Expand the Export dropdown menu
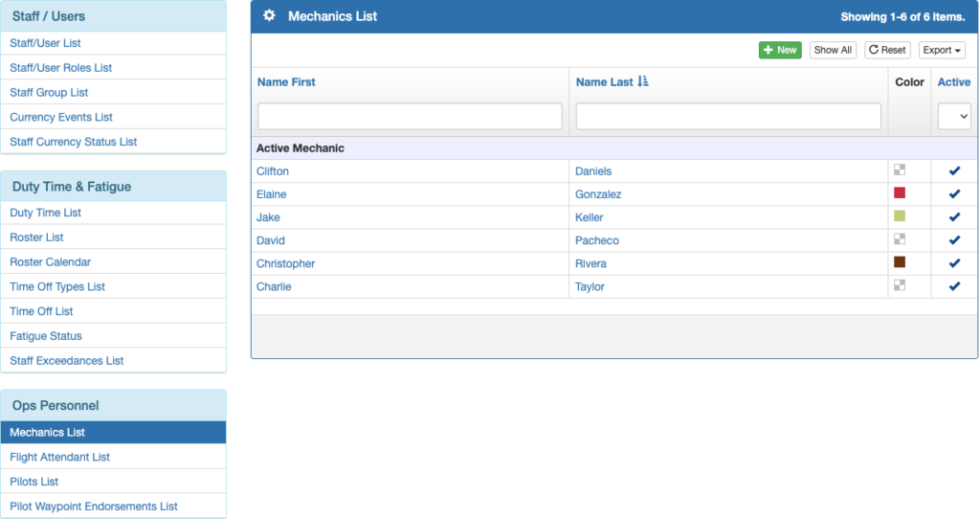The image size is (980, 519). 942,50
